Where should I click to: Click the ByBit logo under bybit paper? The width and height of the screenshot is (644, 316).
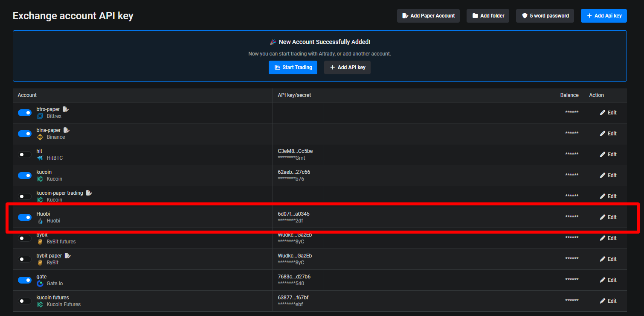[40, 263]
